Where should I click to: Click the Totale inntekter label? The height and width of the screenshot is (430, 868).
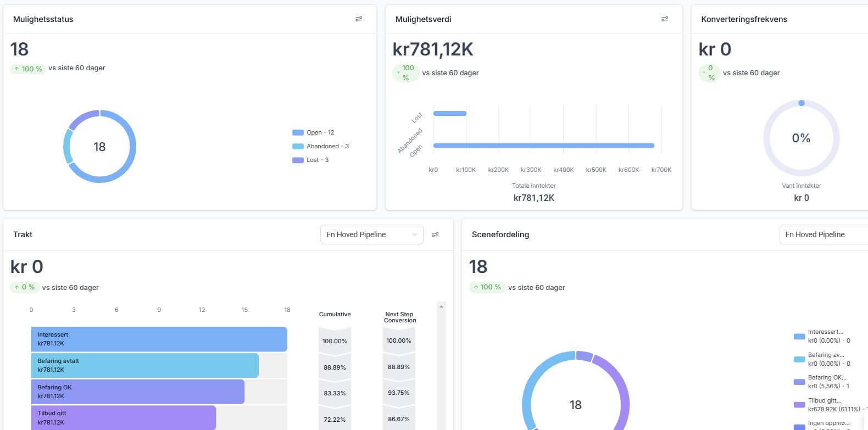[x=533, y=186]
